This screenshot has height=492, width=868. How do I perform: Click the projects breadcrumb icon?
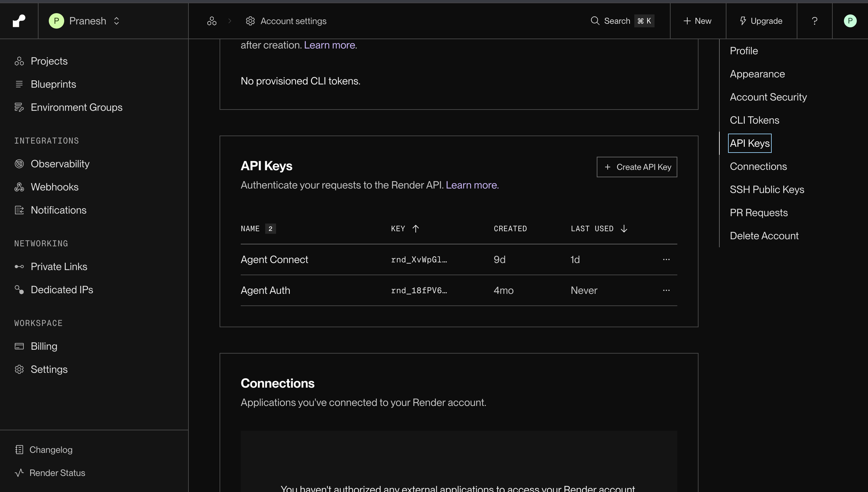point(212,21)
